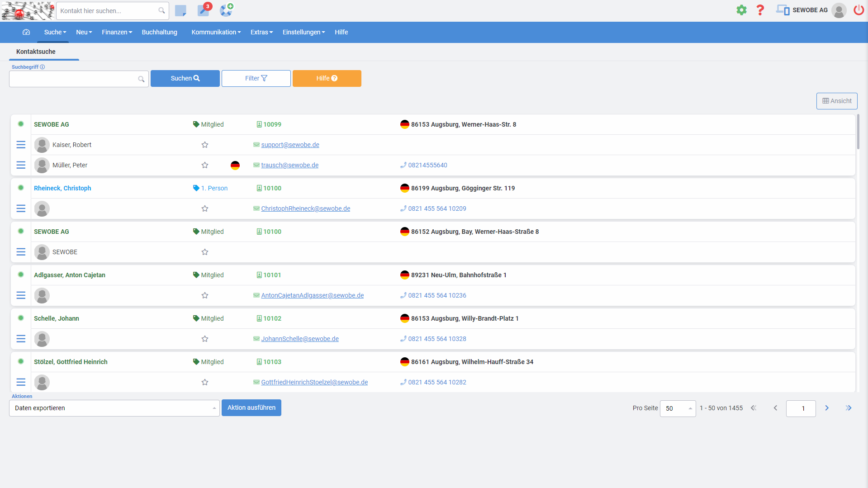Click the contact list vertical scrollbar
868x488 pixels.
(858, 131)
